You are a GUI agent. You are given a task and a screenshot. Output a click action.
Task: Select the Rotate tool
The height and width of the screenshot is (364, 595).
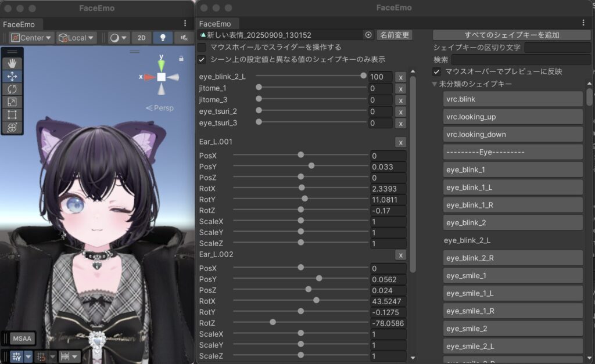coord(12,89)
